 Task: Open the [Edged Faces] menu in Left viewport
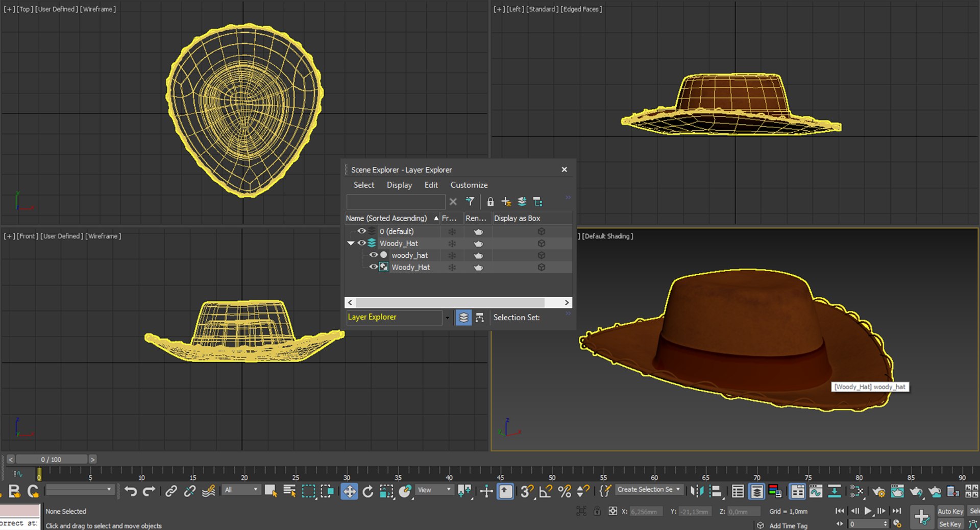581,9
